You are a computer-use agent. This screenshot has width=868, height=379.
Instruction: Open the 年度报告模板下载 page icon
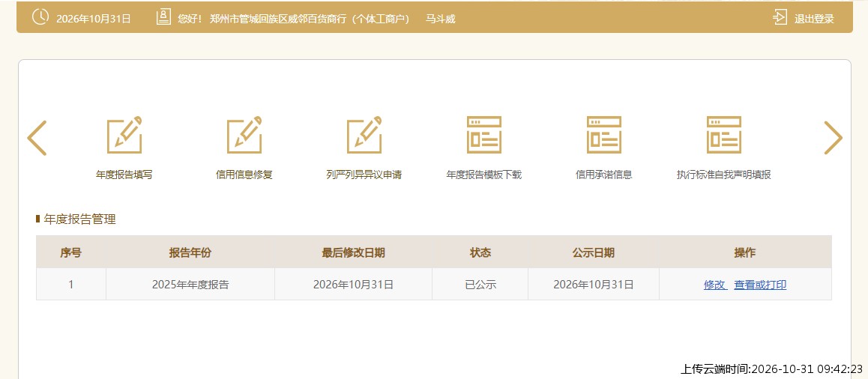tap(483, 135)
